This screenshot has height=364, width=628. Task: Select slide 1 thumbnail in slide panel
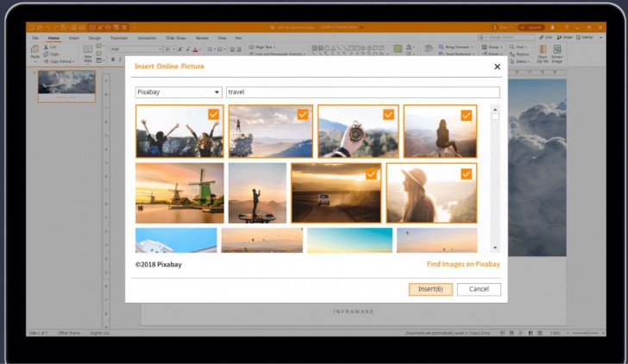pos(66,86)
